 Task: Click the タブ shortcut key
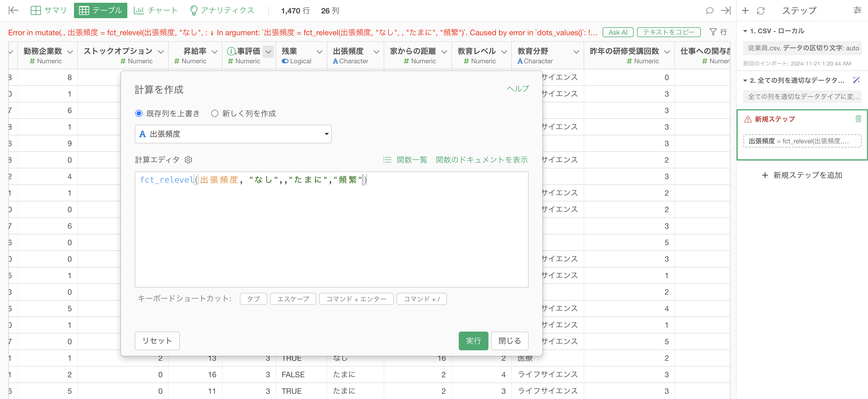click(x=253, y=299)
